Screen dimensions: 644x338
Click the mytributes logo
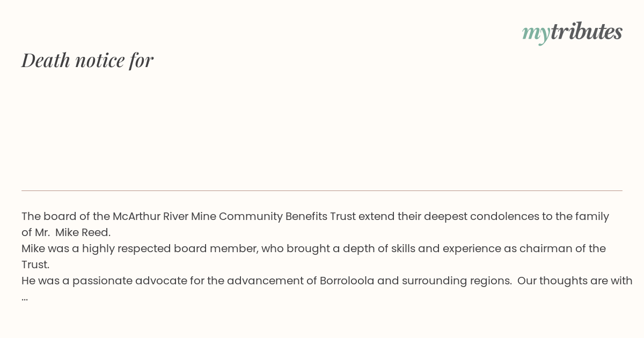pos(572,32)
